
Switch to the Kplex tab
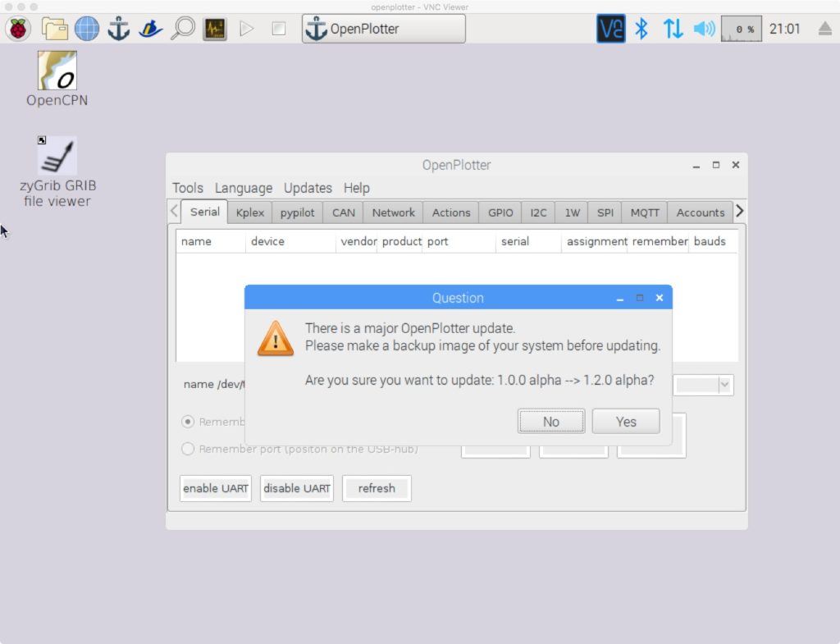(x=250, y=212)
